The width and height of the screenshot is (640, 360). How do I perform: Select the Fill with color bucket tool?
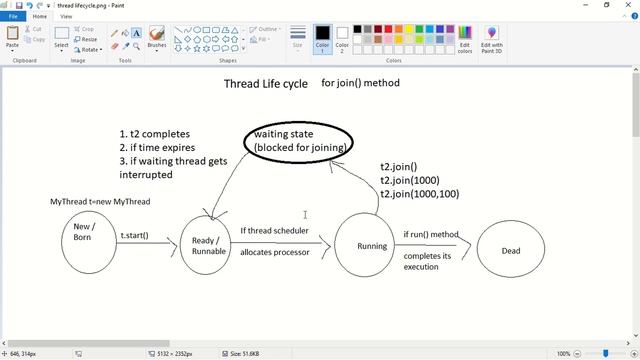click(125, 33)
